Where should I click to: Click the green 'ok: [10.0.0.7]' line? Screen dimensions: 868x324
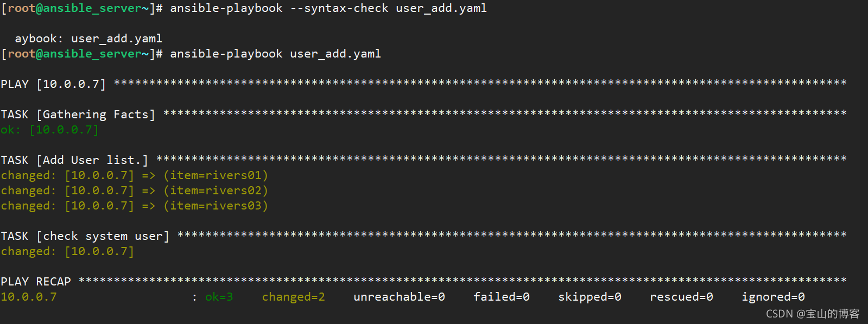click(x=50, y=130)
